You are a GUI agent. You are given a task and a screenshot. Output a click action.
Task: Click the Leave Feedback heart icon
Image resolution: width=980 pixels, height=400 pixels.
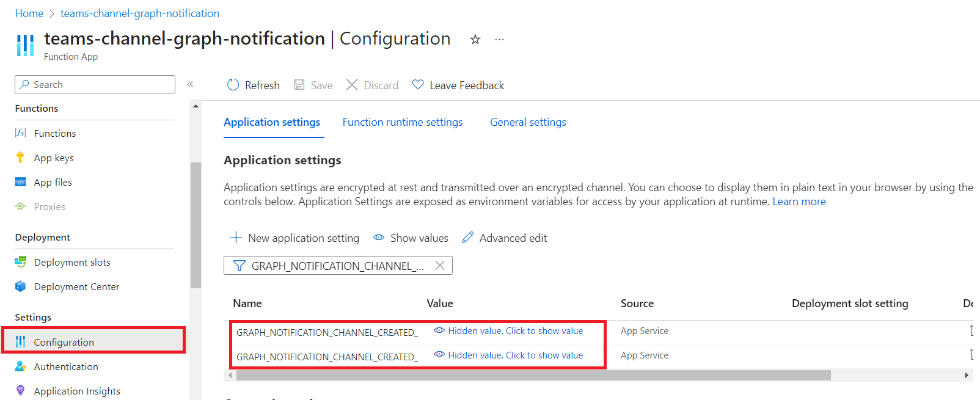tap(418, 85)
